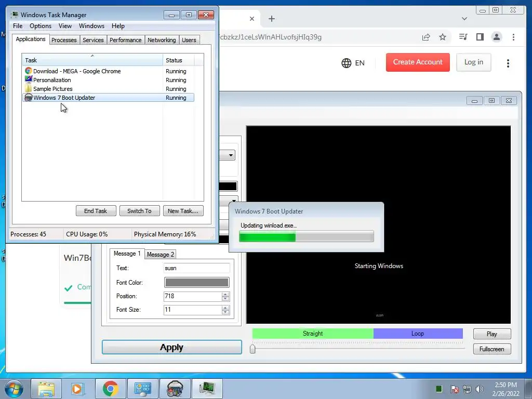Toggle the Chrome side panel icon
The image size is (532, 399).
click(x=480, y=37)
